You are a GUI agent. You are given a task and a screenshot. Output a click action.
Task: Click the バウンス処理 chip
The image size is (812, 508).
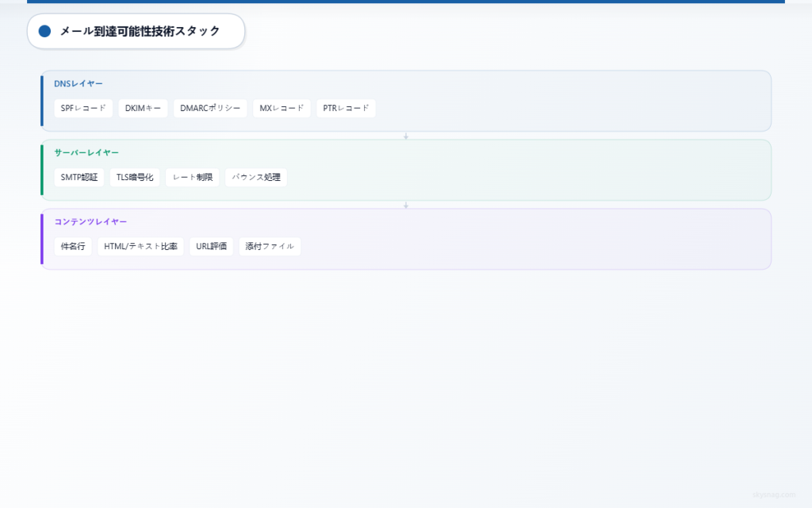[255, 177]
